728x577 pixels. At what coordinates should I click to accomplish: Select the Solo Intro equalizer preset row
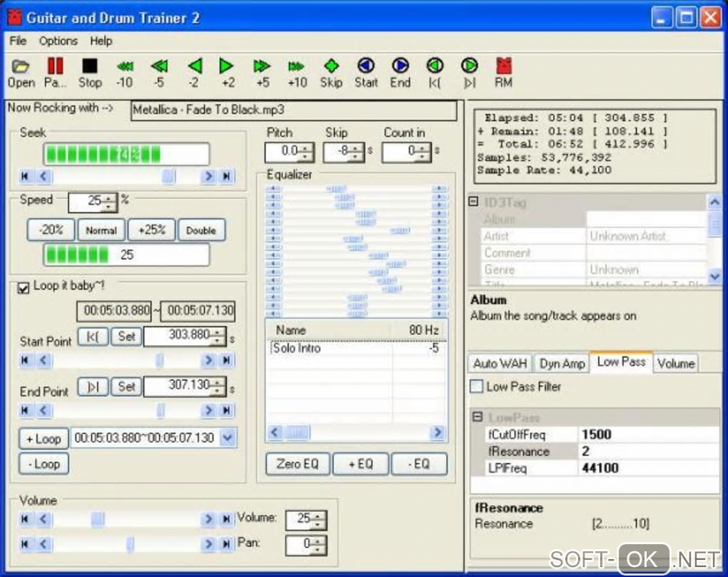(356, 348)
